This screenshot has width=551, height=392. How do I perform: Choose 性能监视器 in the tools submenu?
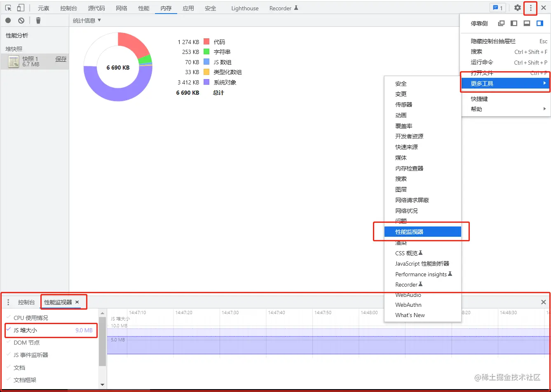422,232
